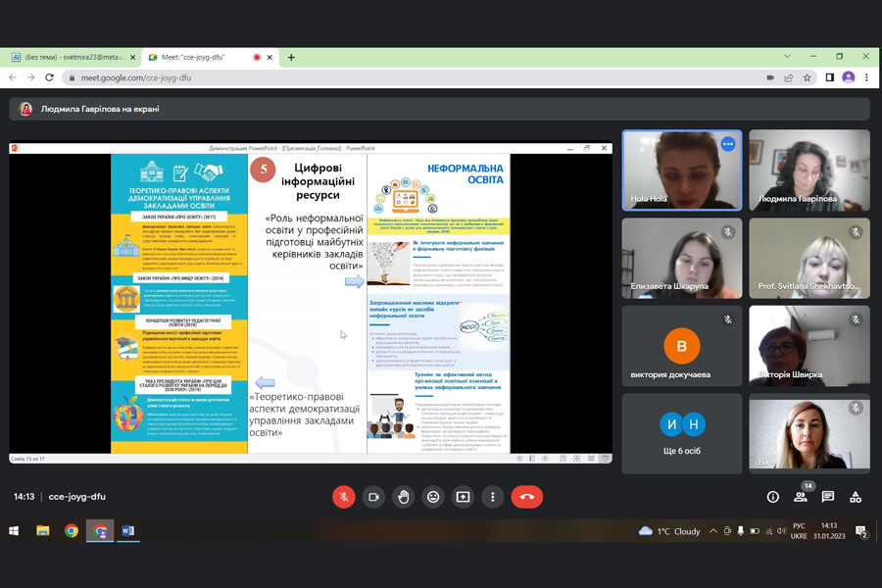Viewport: 882px width, 588px height.
Task: Open the volume tray icon
Action: point(781,530)
